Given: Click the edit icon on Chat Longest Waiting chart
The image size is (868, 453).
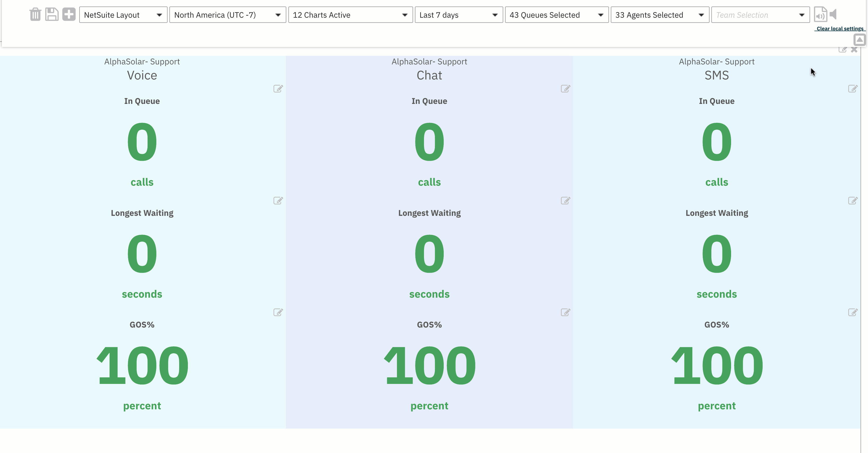Looking at the screenshot, I should point(565,200).
